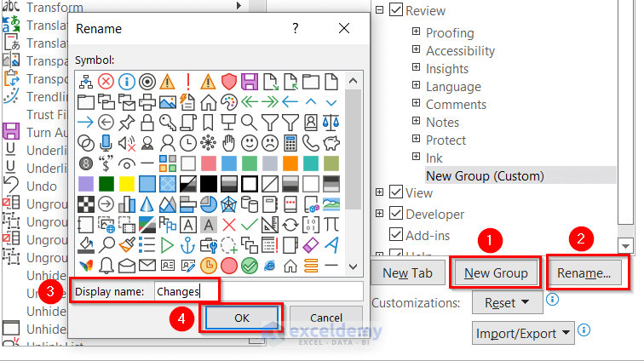Choose the Undo command in the list
644x361 pixels.
pyautogui.click(x=42, y=186)
